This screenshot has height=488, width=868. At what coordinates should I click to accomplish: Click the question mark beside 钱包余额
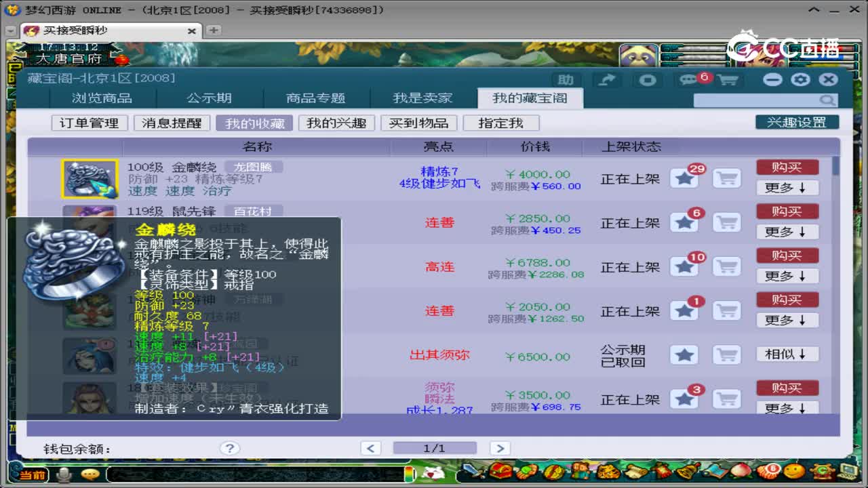click(229, 448)
